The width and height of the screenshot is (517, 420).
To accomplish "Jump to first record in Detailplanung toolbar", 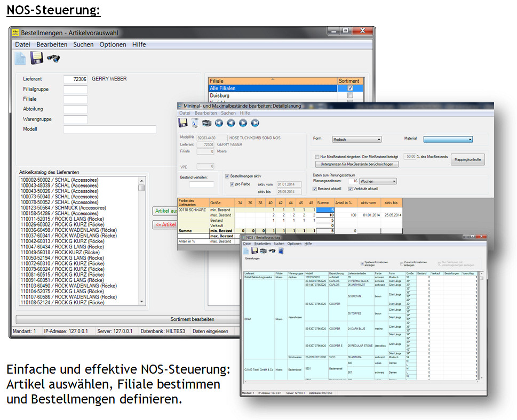I will pyautogui.click(x=219, y=123).
